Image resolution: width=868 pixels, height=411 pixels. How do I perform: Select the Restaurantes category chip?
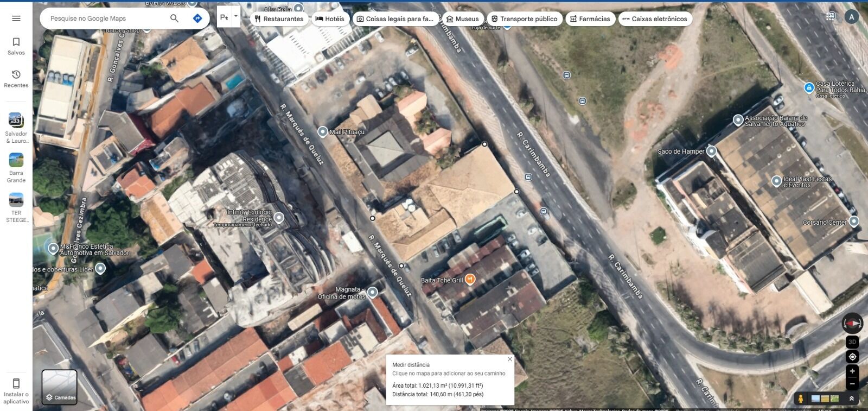point(279,19)
